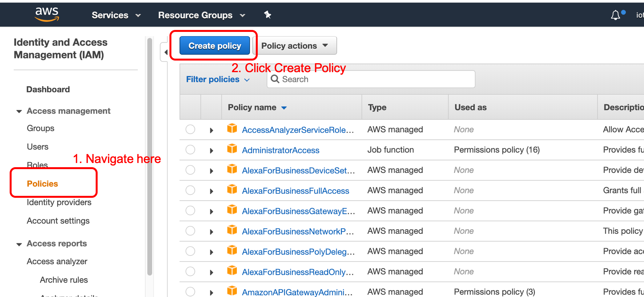Open the Resource Groups menu

point(202,15)
